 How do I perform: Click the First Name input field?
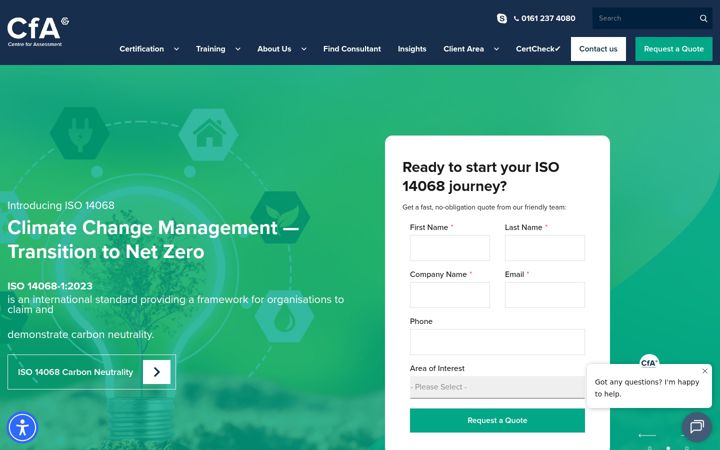[x=450, y=248]
